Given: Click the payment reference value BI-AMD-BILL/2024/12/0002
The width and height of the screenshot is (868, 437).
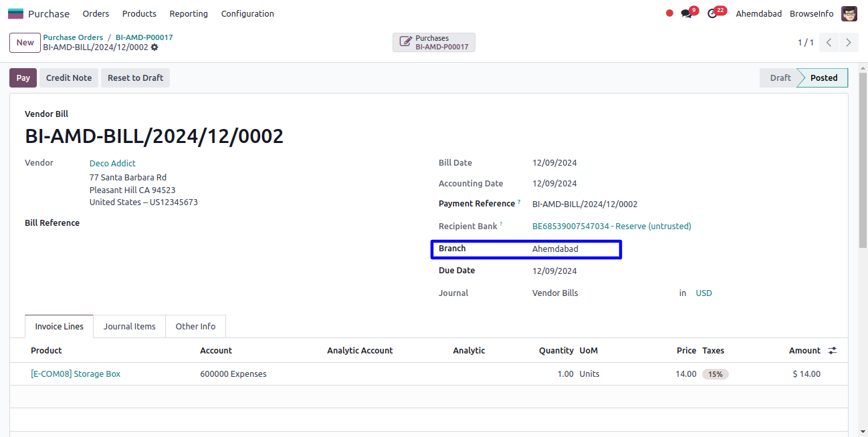Looking at the screenshot, I should (584, 204).
